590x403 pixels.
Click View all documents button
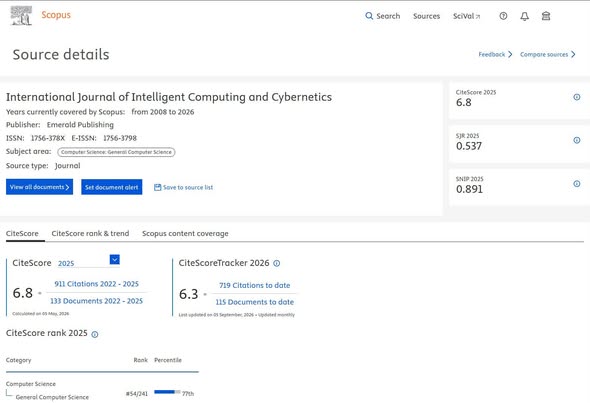40,187
